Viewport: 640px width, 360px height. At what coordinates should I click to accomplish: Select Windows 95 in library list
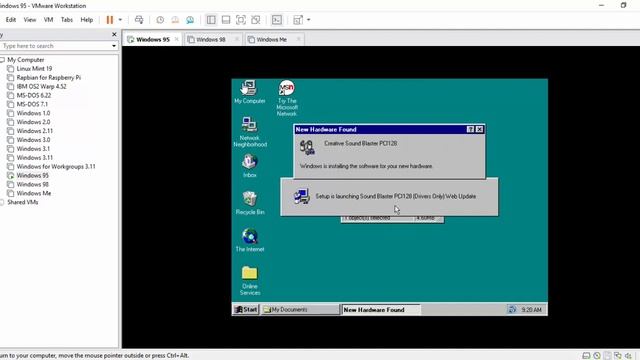point(33,176)
